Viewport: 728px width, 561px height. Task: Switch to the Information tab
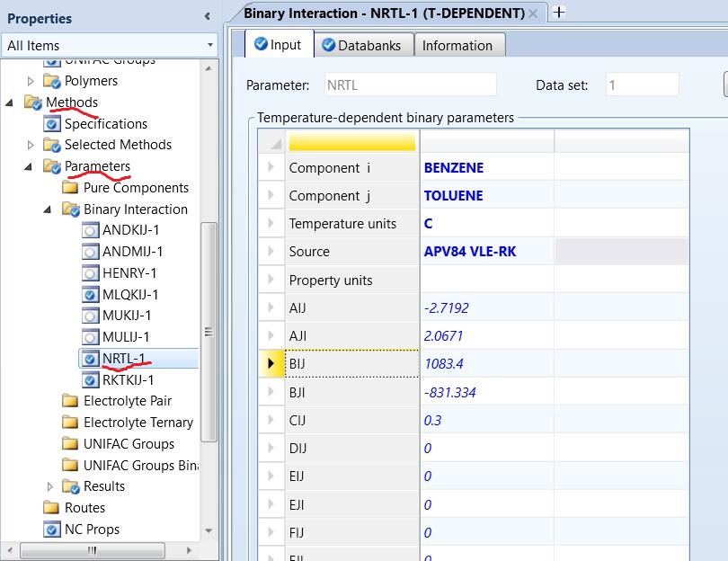457,46
